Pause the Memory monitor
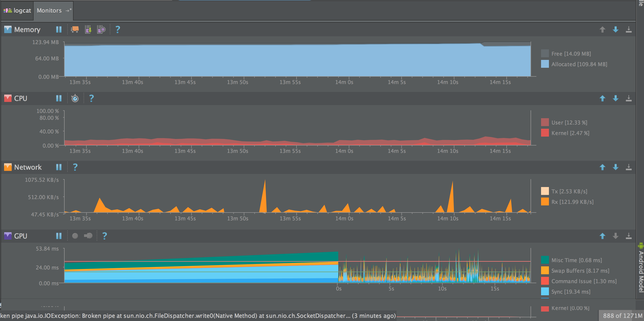 [59, 29]
